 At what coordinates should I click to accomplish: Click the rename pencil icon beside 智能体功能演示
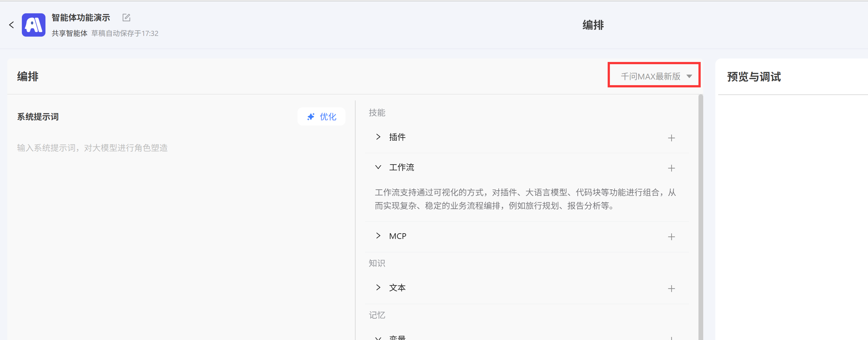126,17
